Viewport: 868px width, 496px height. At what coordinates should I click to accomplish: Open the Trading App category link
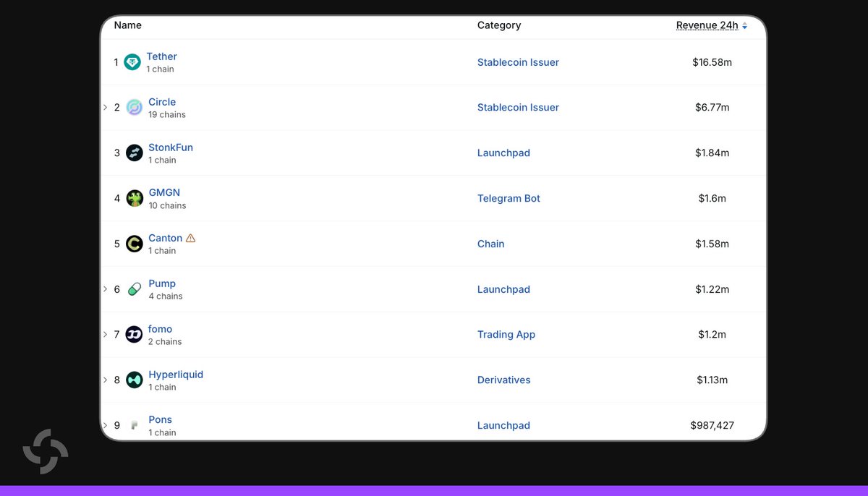tap(506, 335)
